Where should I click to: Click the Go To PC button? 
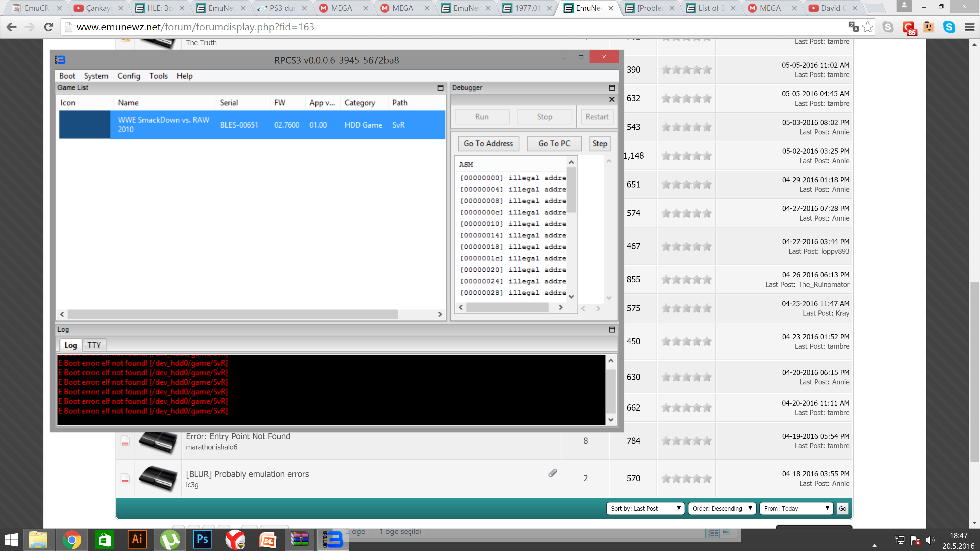click(x=554, y=143)
